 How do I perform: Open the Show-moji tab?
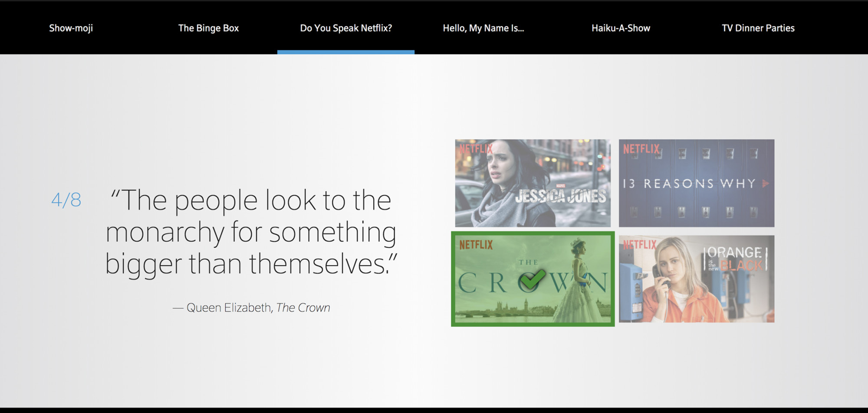tap(71, 28)
